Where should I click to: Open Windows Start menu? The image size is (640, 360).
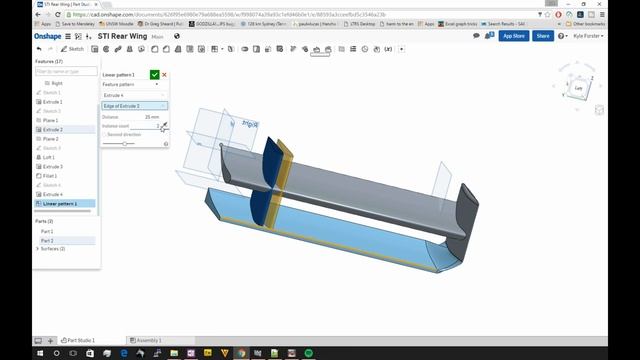40,353
